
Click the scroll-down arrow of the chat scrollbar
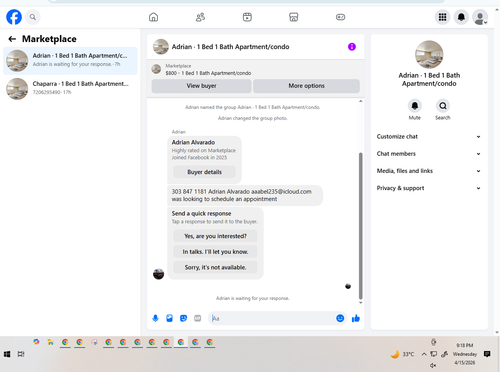[360, 303]
